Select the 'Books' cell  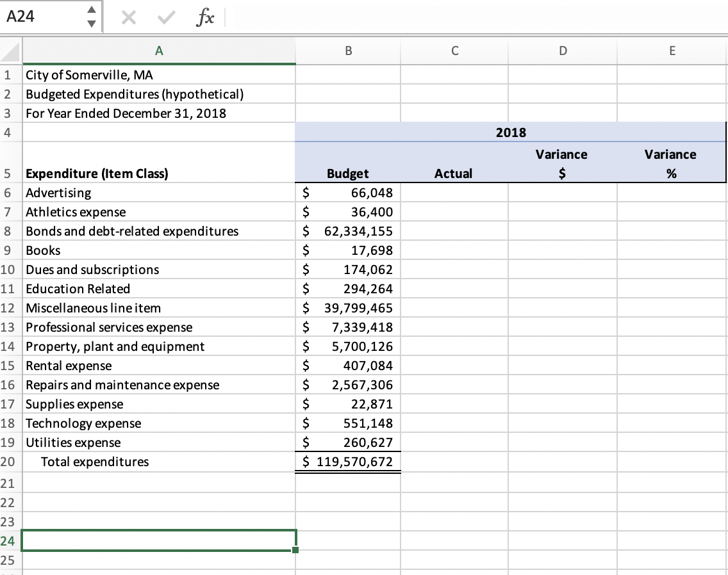pos(159,250)
